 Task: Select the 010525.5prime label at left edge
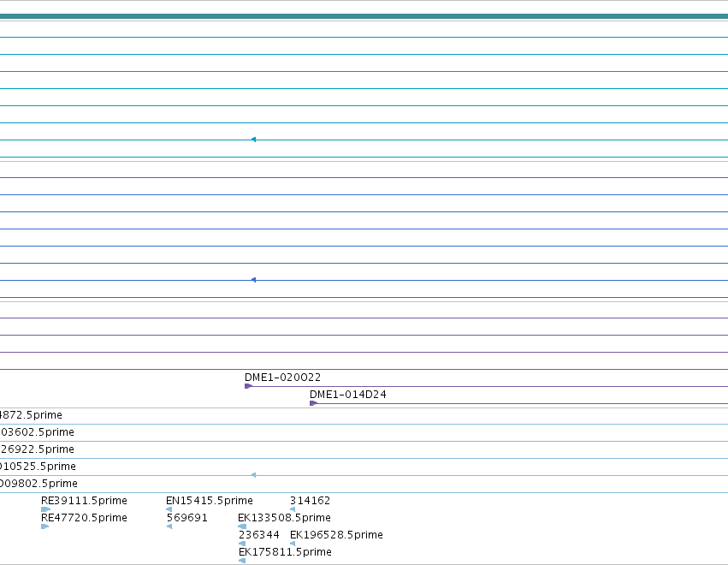tap(38, 467)
